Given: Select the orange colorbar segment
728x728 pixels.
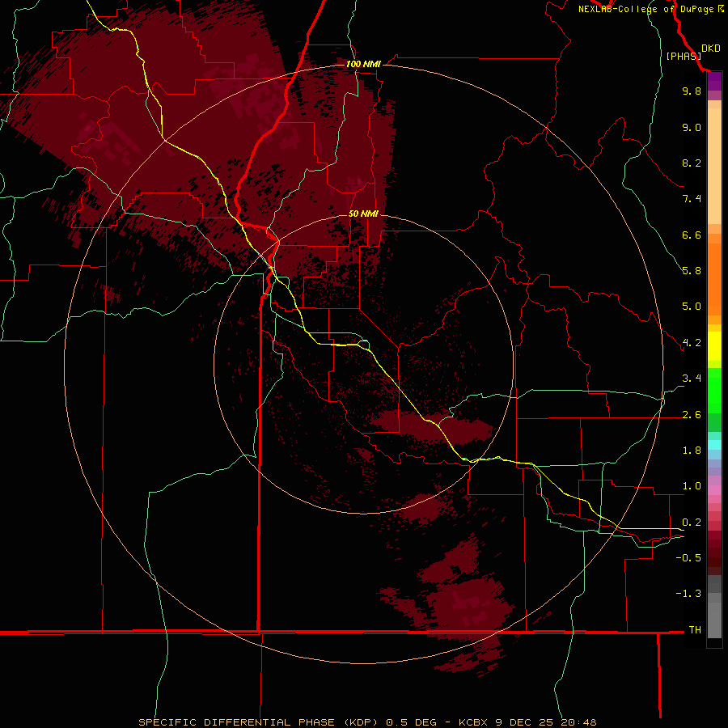Looking at the screenshot, I should point(714,279).
